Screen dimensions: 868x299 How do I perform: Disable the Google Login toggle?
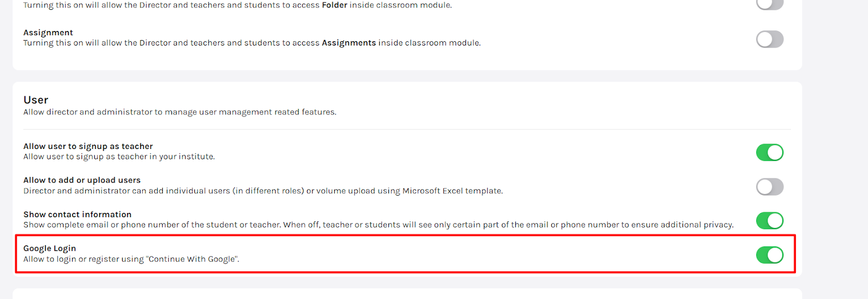pyautogui.click(x=769, y=255)
